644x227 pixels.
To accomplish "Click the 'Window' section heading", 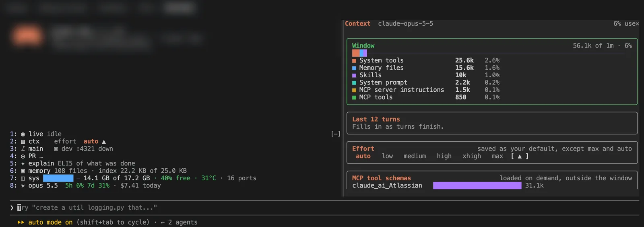I will tap(363, 46).
